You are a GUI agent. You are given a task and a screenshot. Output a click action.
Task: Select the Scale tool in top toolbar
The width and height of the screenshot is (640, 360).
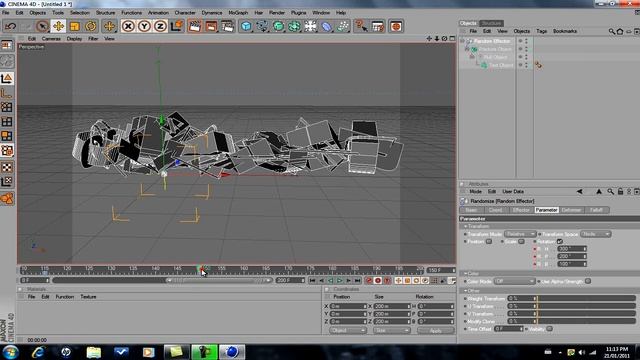click(75, 27)
